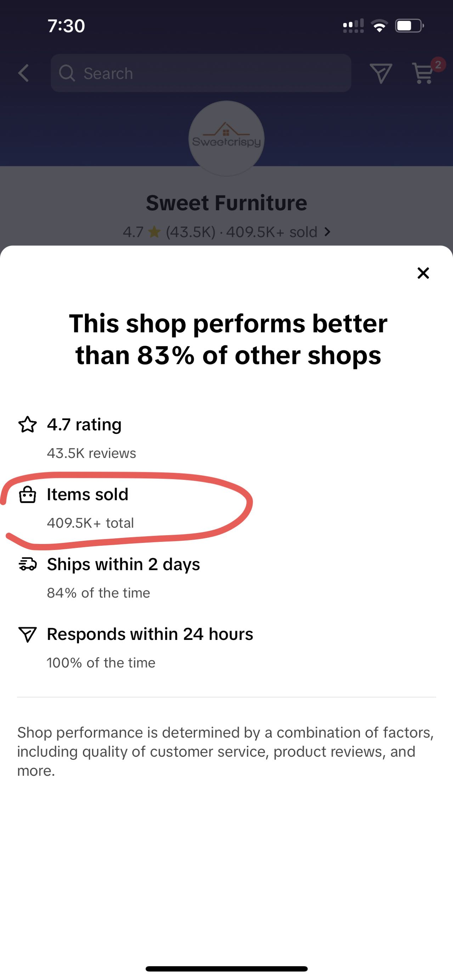Tap the shopping bag icon by Items sold
Viewport: 453px width, 980px height.
click(x=27, y=495)
